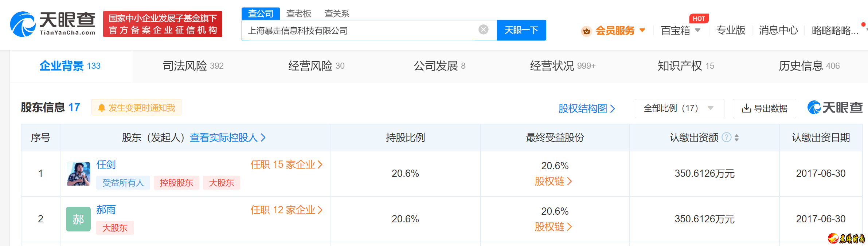Click the 最终受益股份 column header
Viewport: 868px width, 246px height.
[x=555, y=138]
